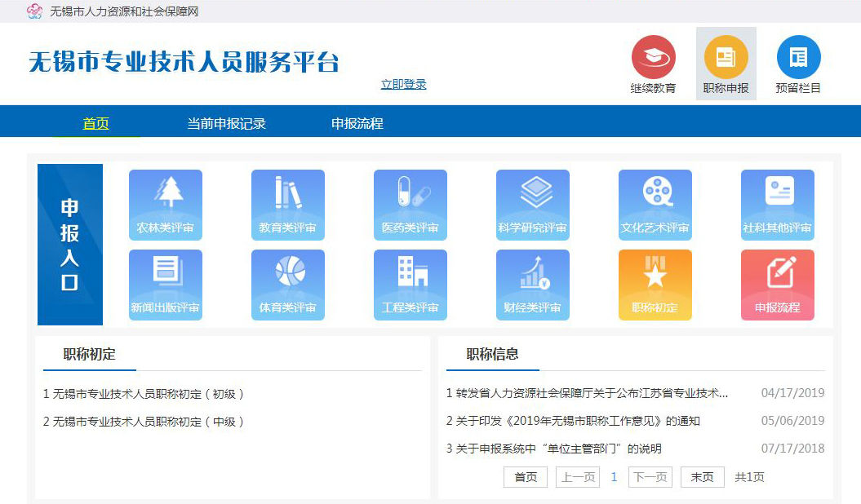Click the 继续教育 graduation cap icon
The image size is (861, 504).
(653, 57)
